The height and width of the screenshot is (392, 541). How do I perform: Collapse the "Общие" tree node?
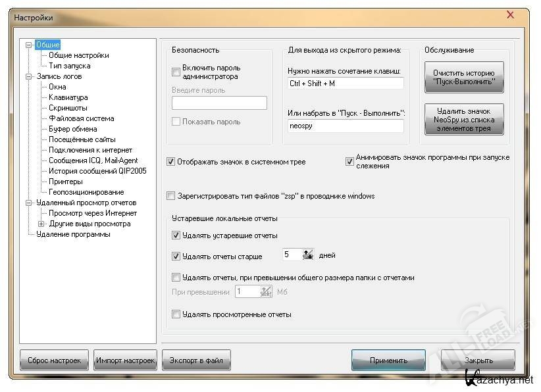28,45
